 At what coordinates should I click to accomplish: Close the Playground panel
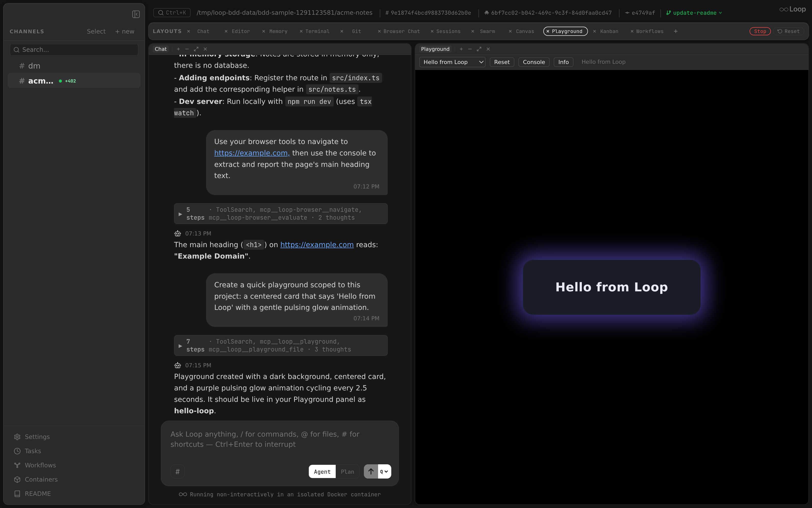point(488,49)
